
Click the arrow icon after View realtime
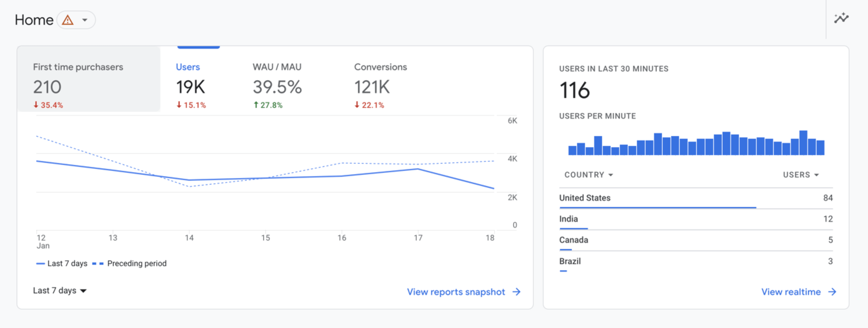coord(832,292)
